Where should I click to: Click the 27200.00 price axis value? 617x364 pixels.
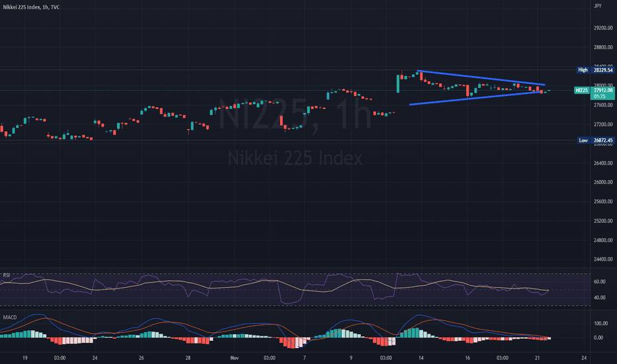pyautogui.click(x=603, y=124)
